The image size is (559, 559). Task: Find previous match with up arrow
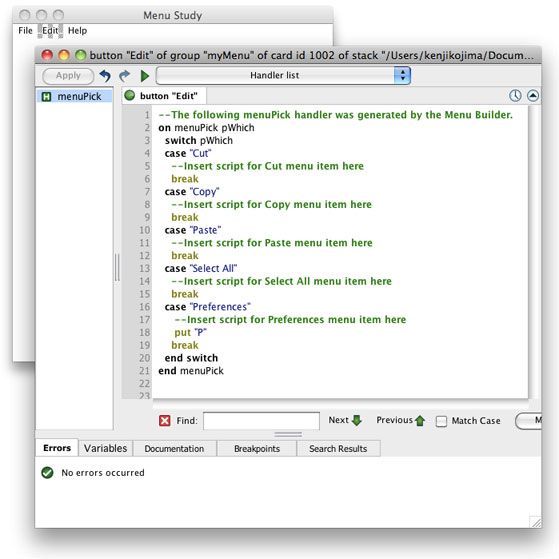click(401, 420)
